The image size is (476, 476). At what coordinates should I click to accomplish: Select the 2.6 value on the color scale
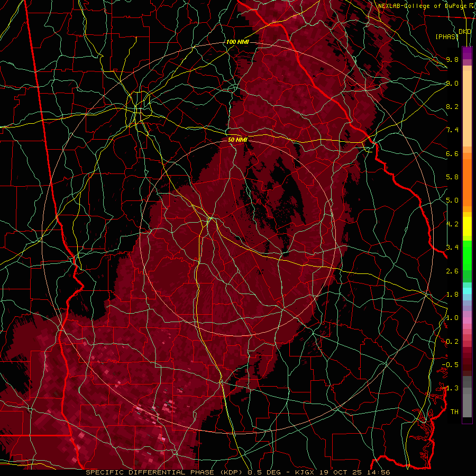[x=452, y=271]
